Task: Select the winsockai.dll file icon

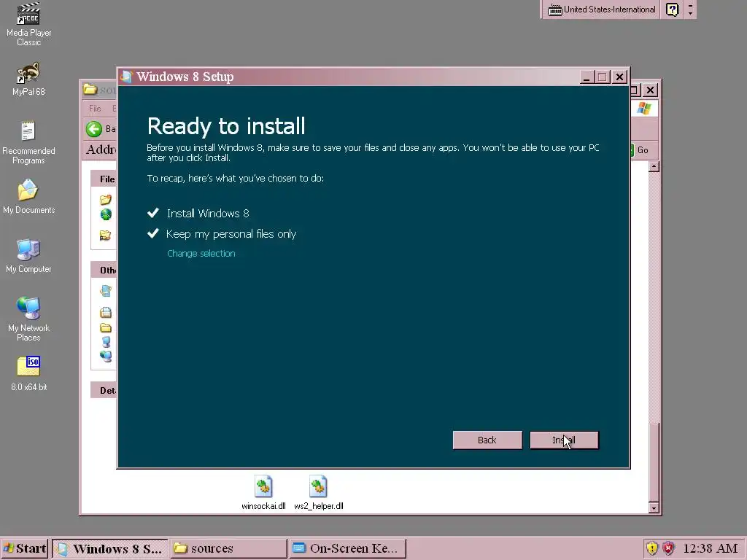Action: pyautogui.click(x=263, y=493)
